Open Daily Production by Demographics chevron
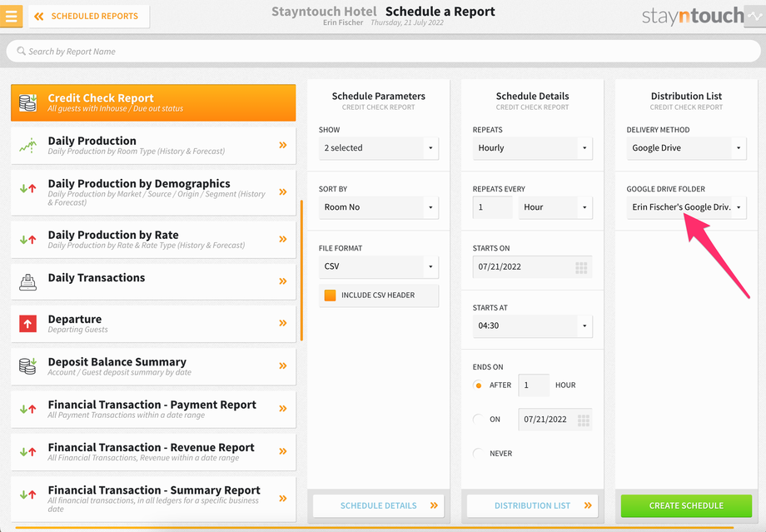Screen dimensions: 766x532 (283, 192)
